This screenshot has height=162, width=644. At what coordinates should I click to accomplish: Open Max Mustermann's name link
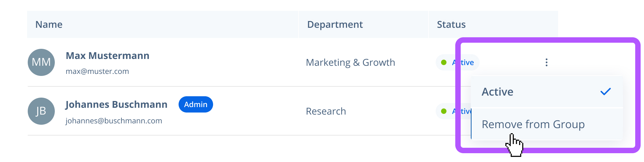click(108, 56)
